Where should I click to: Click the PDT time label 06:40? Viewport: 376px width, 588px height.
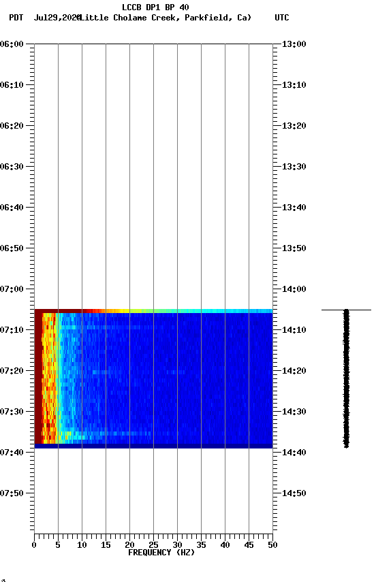(12, 208)
